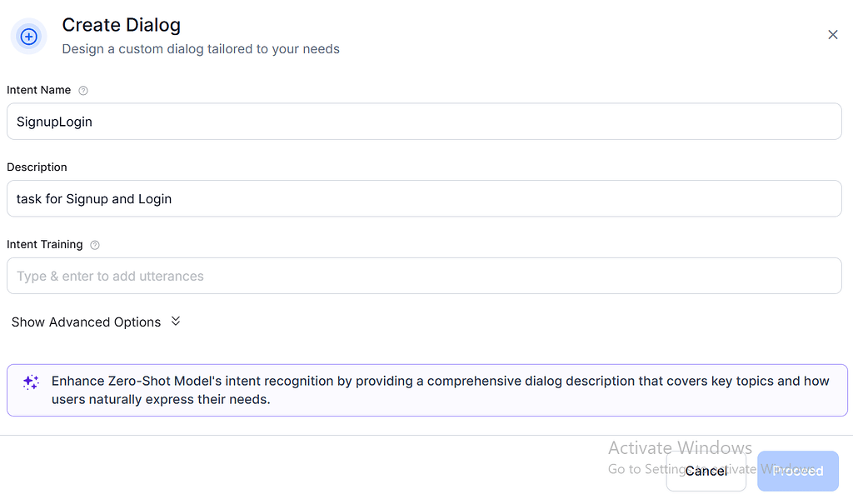Close the Create Dialog window

click(x=832, y=35)
